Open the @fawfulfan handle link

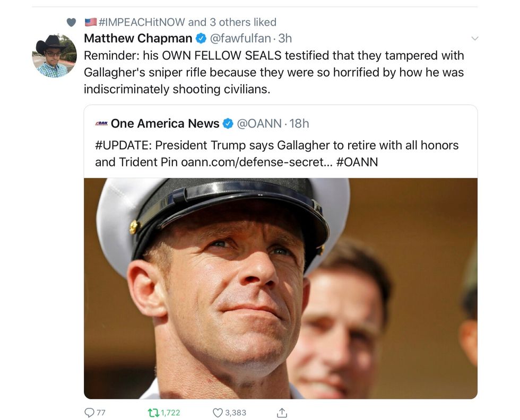click(241, 38)
